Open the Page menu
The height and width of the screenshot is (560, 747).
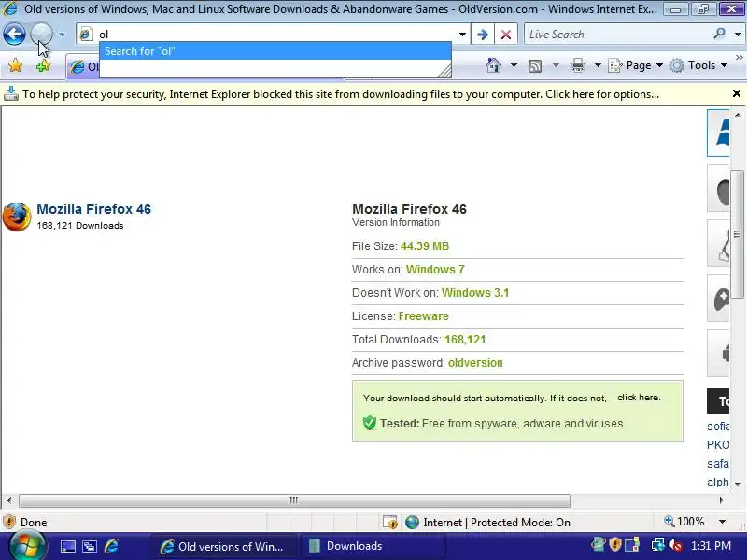[x=636, y=65]
